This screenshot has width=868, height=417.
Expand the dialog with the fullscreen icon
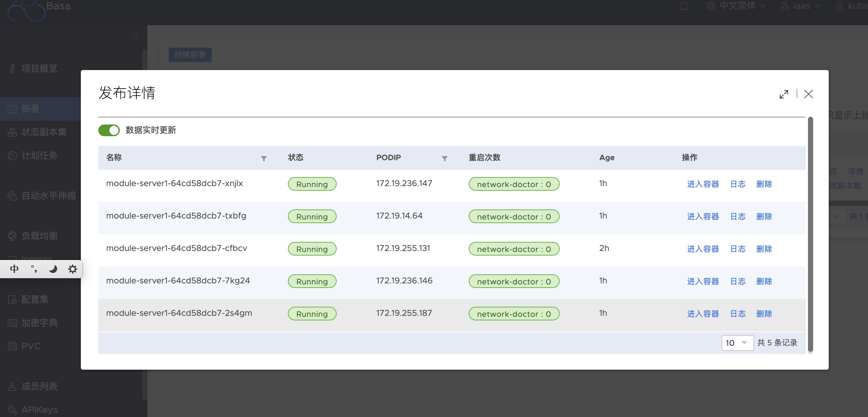click(784, 94)
